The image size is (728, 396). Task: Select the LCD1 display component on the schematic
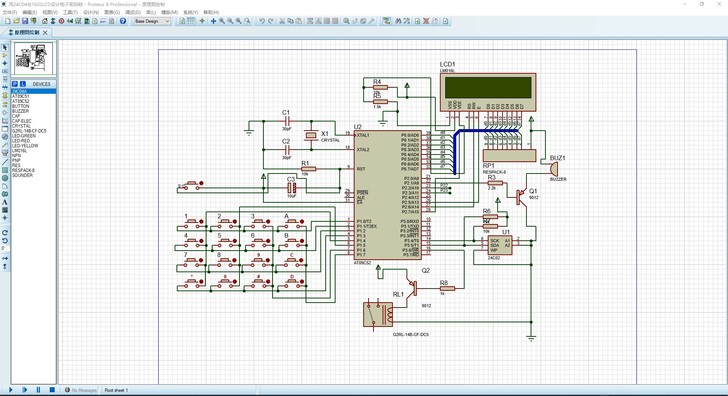coord(488,91)
